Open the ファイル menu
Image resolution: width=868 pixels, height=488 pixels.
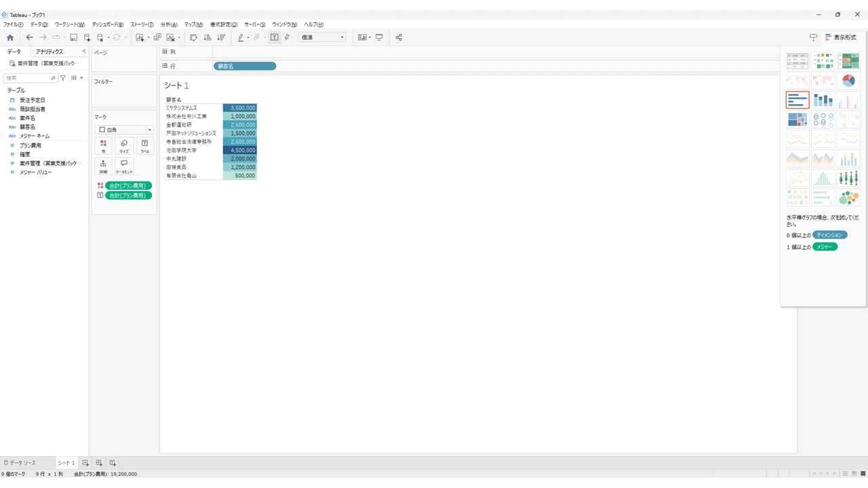click(x=13, y=24)
